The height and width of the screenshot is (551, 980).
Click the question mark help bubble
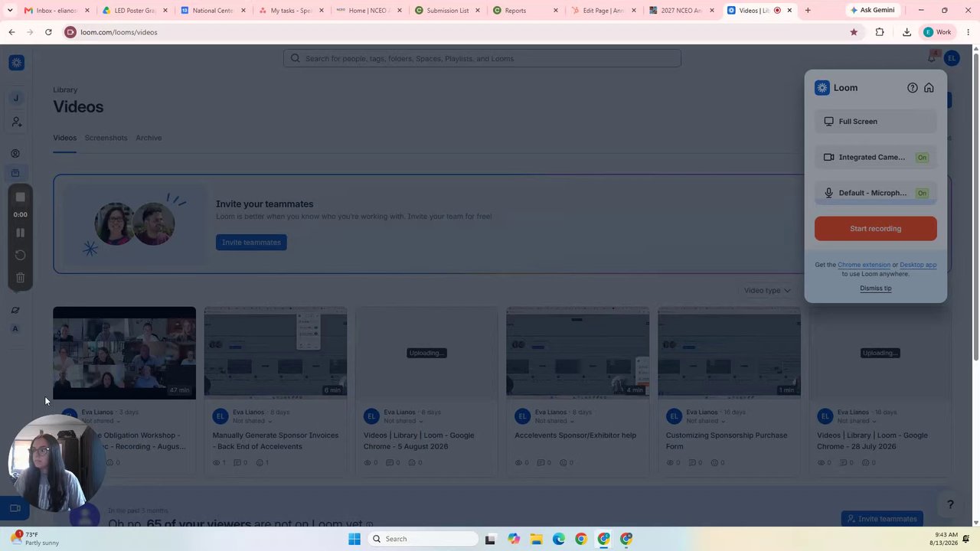coord(950,504)
